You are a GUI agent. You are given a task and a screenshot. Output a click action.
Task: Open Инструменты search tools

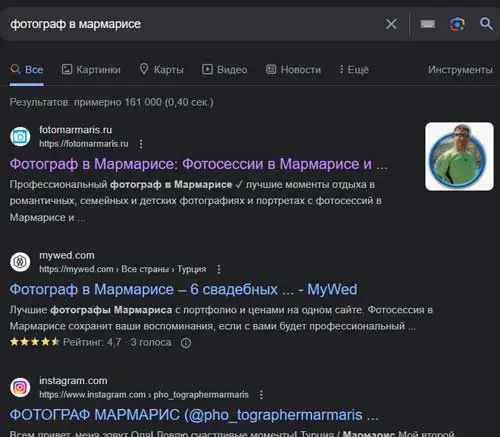(460, 70)
